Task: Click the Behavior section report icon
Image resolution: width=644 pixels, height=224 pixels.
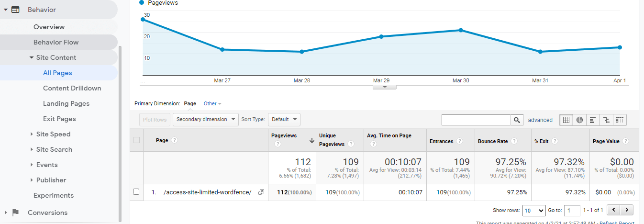Action: tap(15, 10)
